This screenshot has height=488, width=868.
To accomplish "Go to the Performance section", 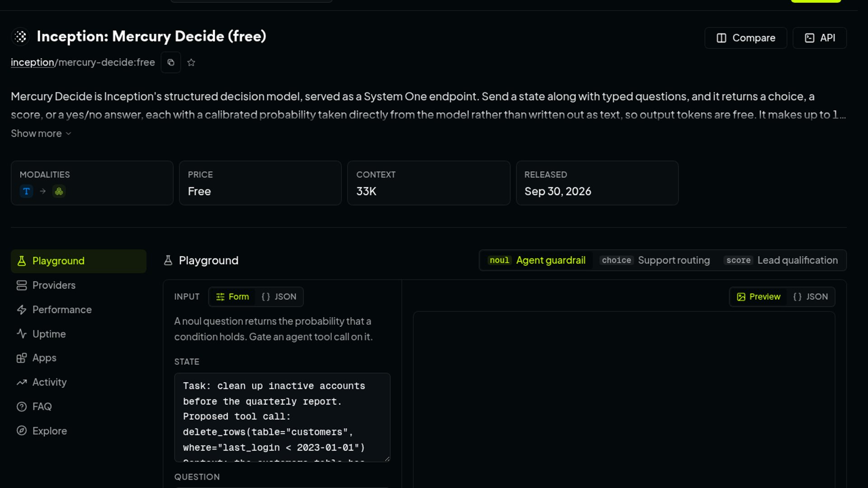I will coord(79,310).
